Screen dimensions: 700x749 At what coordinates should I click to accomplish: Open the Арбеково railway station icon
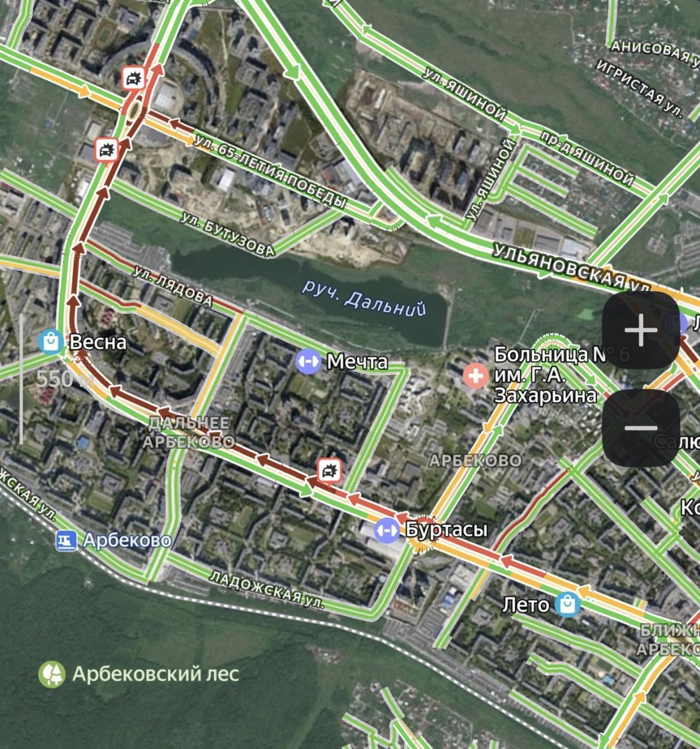[x=65, y=541]
